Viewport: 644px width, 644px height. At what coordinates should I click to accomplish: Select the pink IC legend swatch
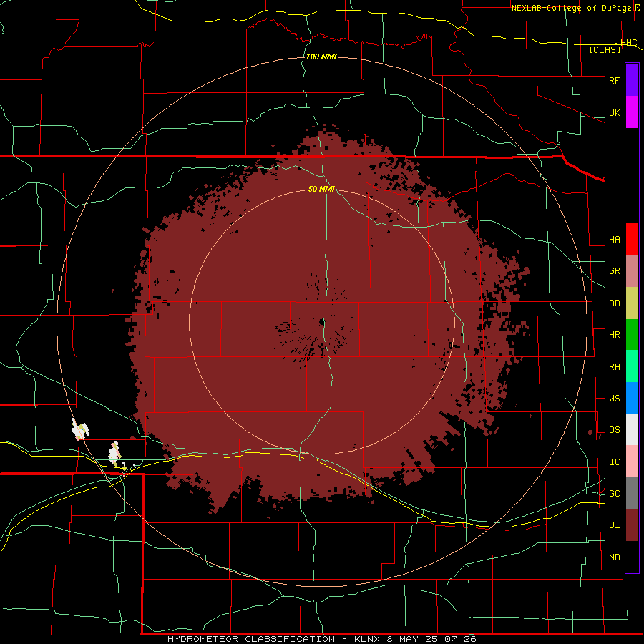[x=632, y=462]
